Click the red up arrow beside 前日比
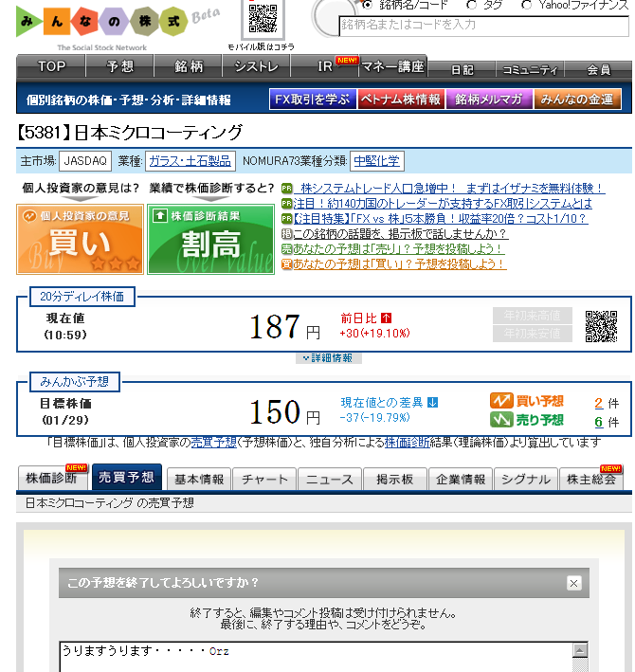This screenshot has height=672, width=635. coord(386,318)
